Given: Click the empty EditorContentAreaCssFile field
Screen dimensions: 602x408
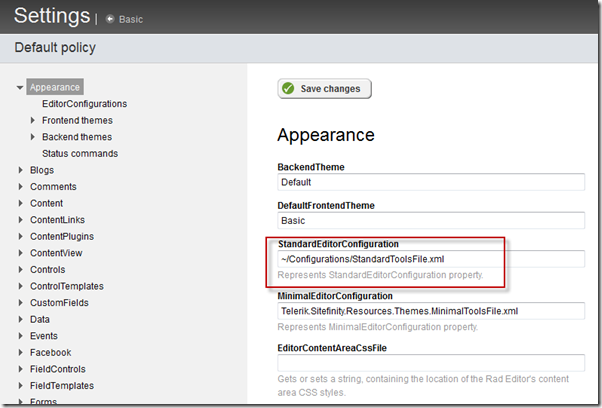Looking at the screenshot, I should click(x=430, y=363).
